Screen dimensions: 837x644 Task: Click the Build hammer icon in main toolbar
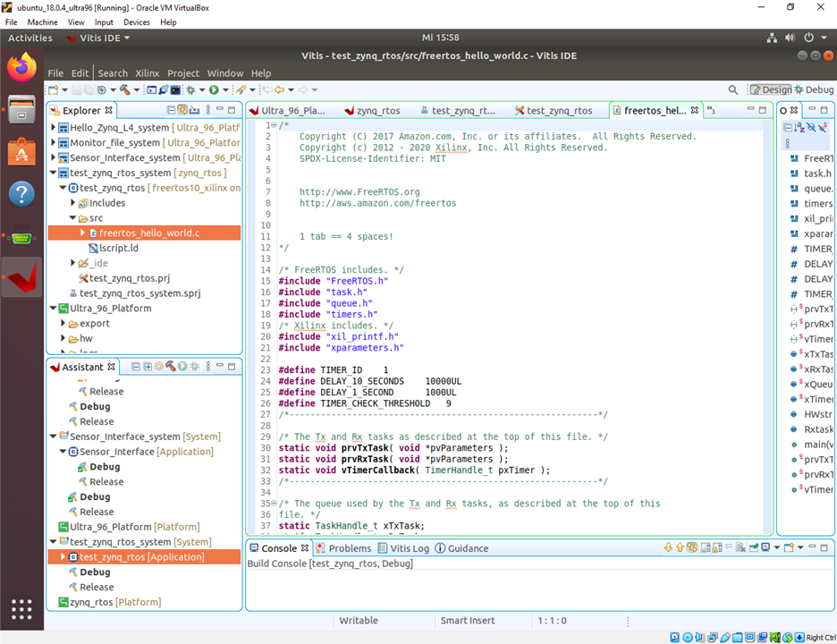tap(124, 89)
